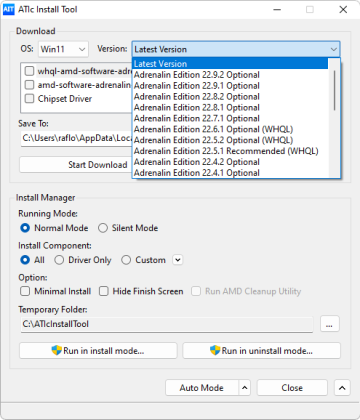Enable the Minimal Install checkbox
The width and height of the screenshot is (360, 420).
[25, 291]
